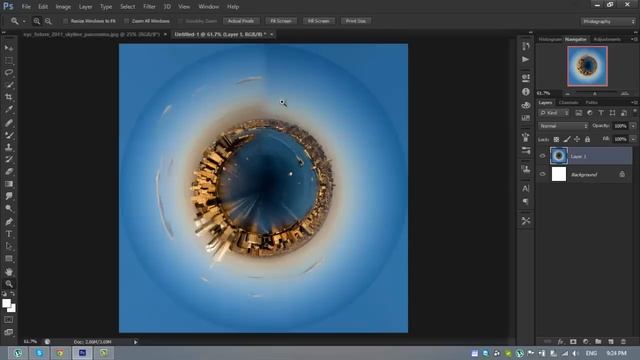Select the Zoom tool in the left toolbox
The width and height of the screenshot is (640, 360).
(x=9, y=284)
